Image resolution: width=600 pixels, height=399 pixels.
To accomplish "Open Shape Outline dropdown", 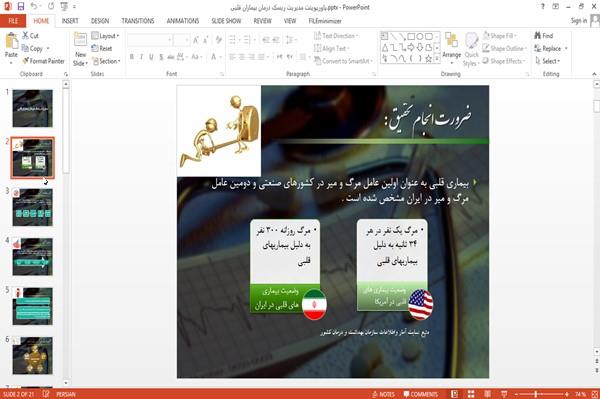I will [x=505, y=48].
